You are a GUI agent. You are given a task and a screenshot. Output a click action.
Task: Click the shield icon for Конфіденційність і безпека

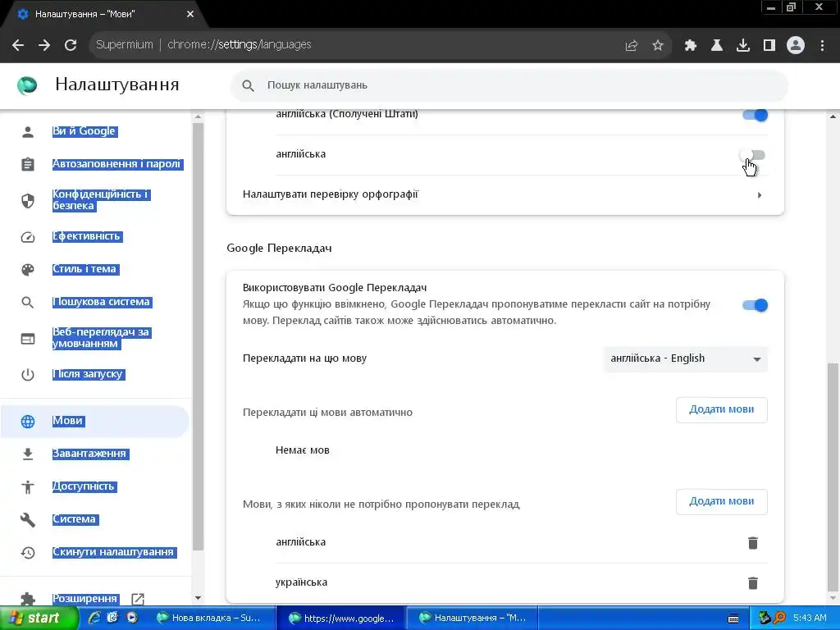[x=28, y=200]
